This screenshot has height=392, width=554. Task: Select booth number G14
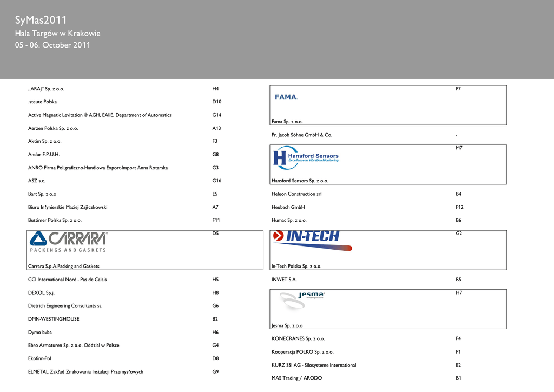point(216,115)
